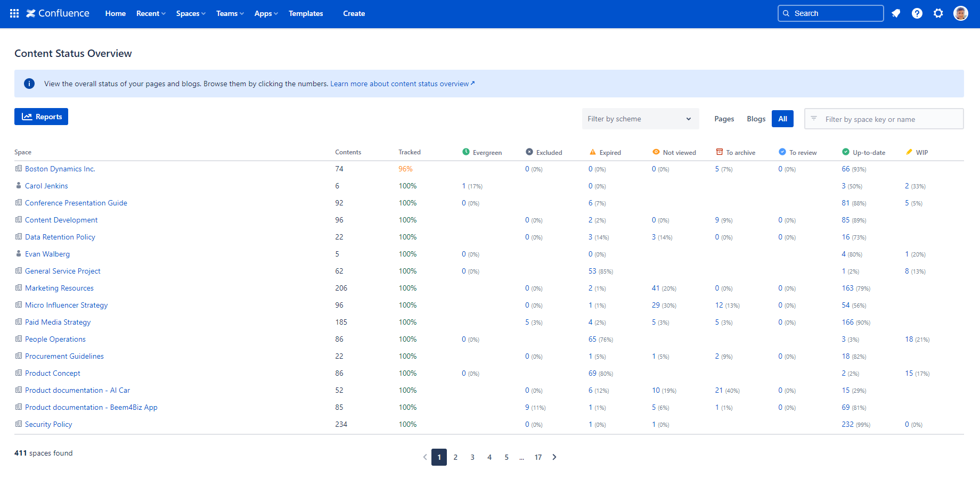
Task: Go to page 2 in the pagination
Action: [455, 457]
